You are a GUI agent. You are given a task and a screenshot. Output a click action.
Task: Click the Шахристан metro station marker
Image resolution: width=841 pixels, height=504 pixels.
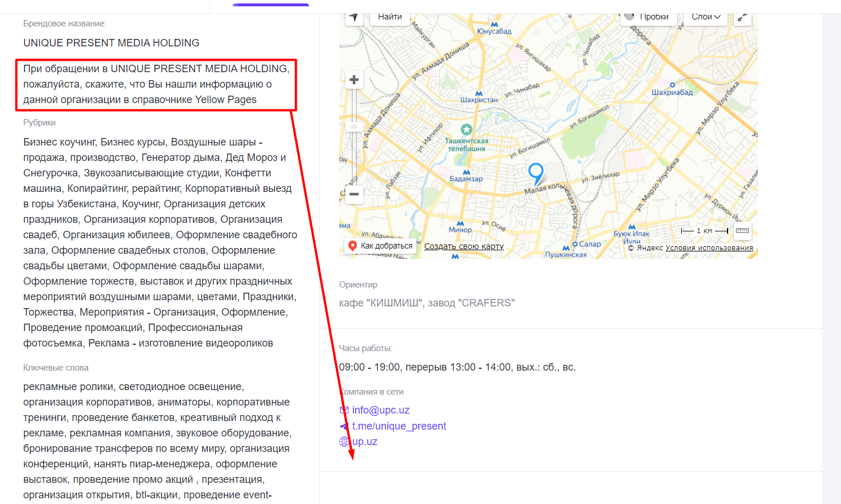[479, 93]
